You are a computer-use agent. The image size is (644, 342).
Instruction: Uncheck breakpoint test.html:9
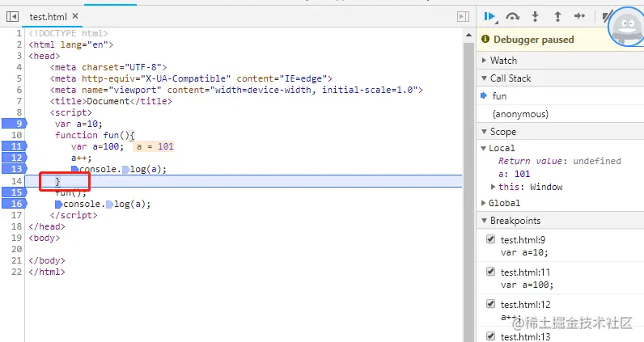point(490,239)
